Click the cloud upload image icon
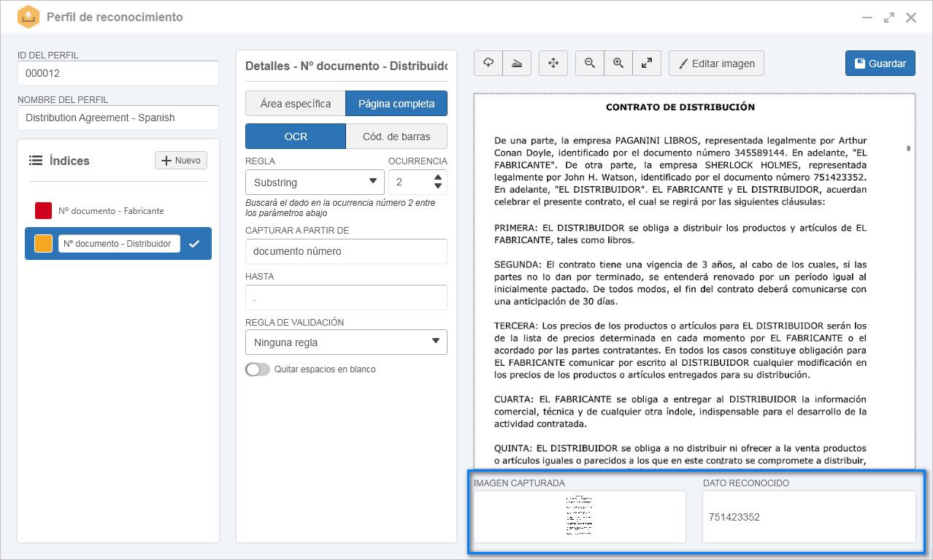Viewport: 933px width, 560px height. pyautogui.click(x=488, y=64)
